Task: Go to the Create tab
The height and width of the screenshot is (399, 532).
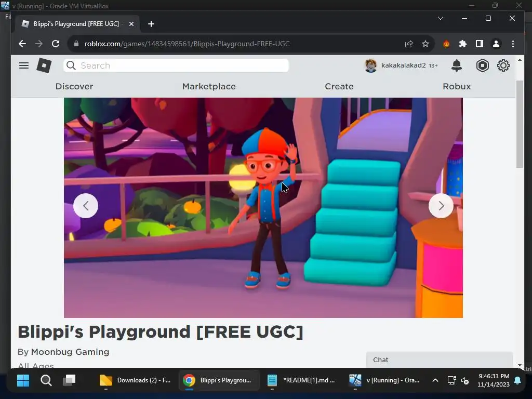Action: click(339, 87)
